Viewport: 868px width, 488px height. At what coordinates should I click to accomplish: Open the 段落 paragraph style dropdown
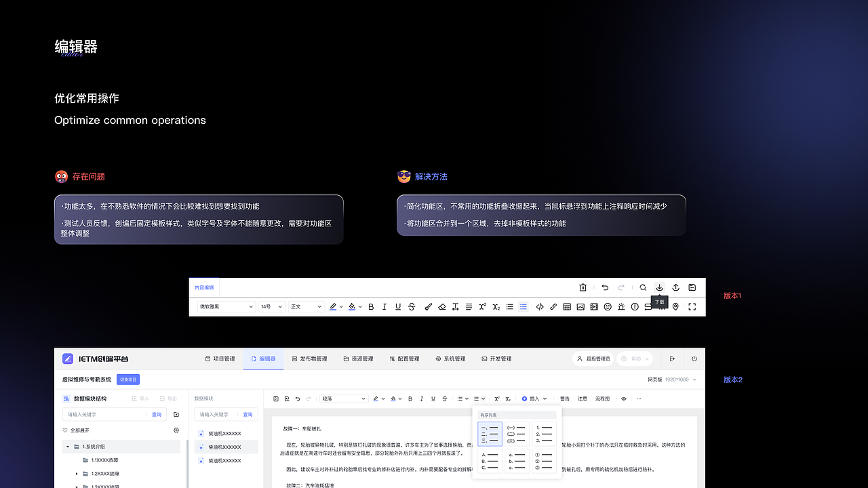coord(344,399)
